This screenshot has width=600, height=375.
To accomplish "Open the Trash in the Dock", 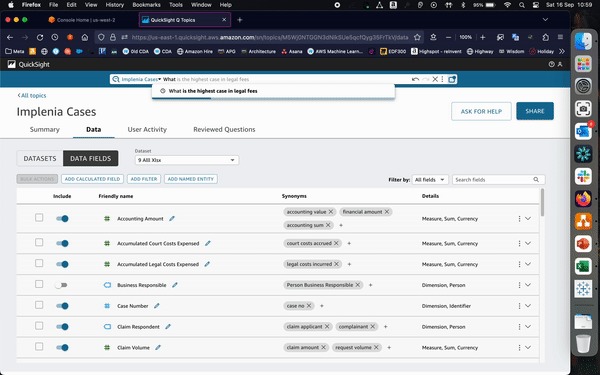I will (583, 343).
